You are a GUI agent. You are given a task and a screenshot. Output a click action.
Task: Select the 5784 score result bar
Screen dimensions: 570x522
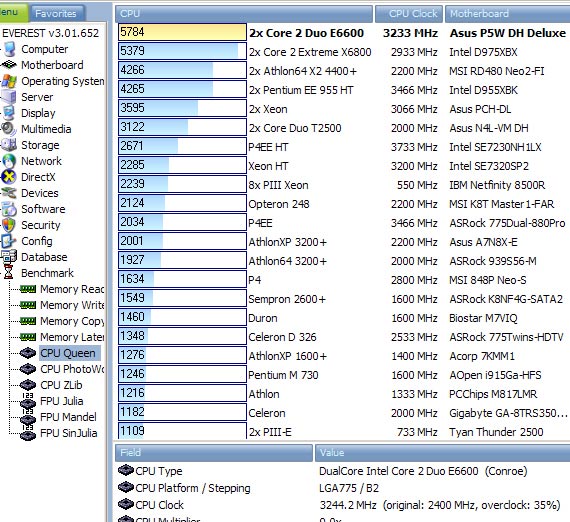pyautogui.click(x=182, y=32)
